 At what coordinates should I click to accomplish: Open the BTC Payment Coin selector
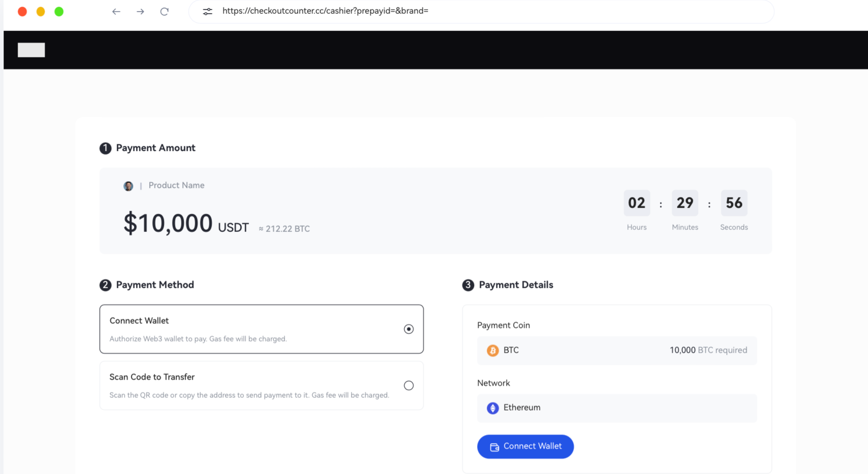point(617,351)
